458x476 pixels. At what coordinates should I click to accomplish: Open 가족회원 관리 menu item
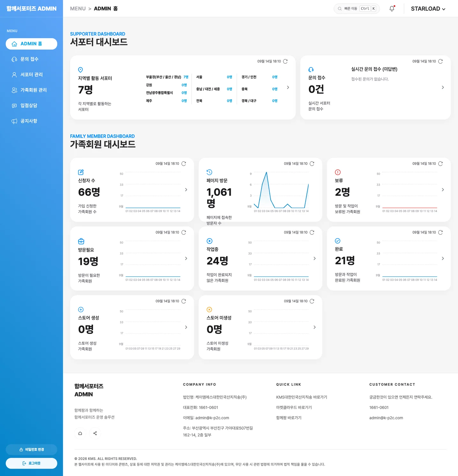click(x=32, y=90)
